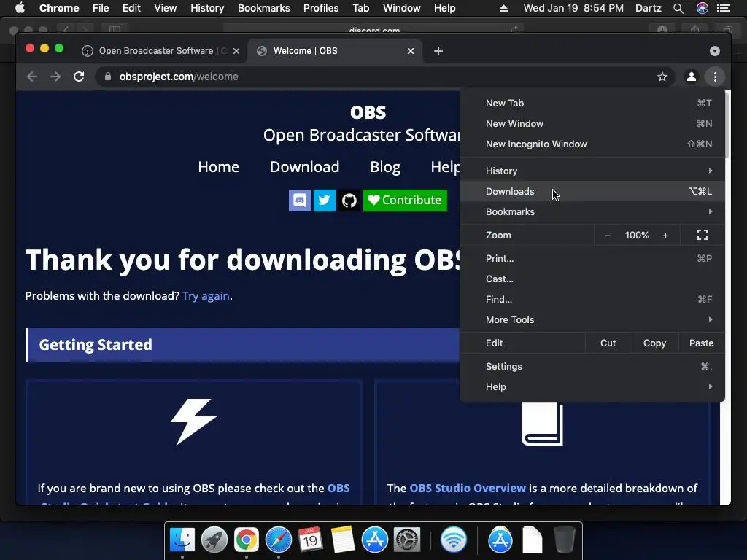
Task: Open Calendar from the Dock
Action: (310, 540)
